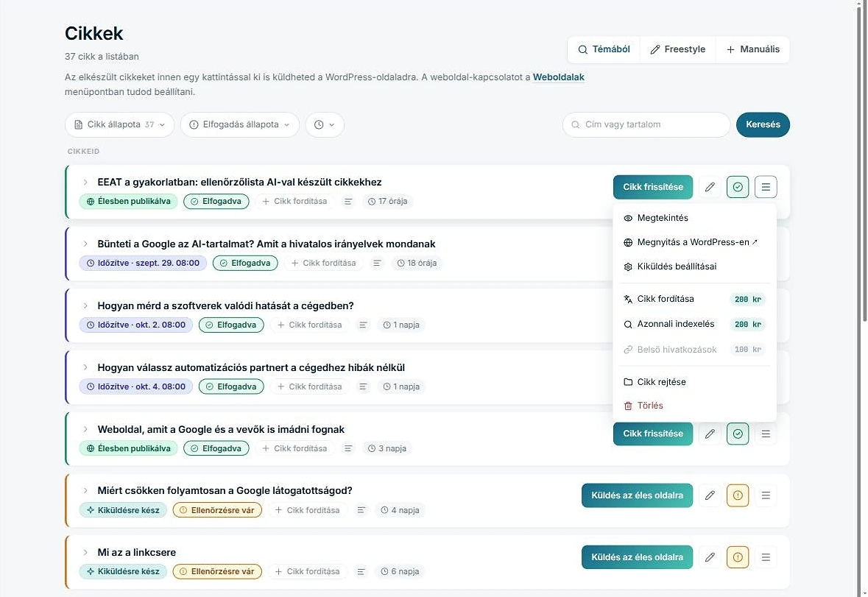
Task: Click text lines icon in Bünteti a Google row
Action: pos(377,264)
